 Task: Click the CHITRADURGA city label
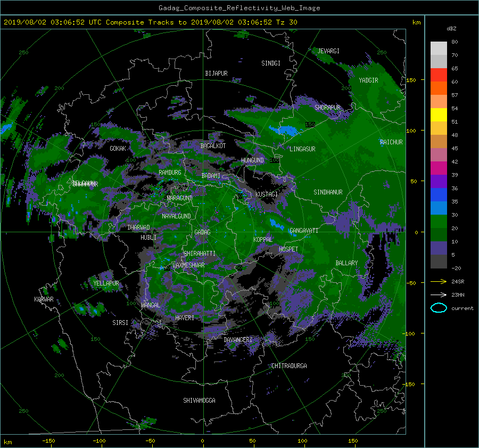pyautogui.click(x=289, y=366)
